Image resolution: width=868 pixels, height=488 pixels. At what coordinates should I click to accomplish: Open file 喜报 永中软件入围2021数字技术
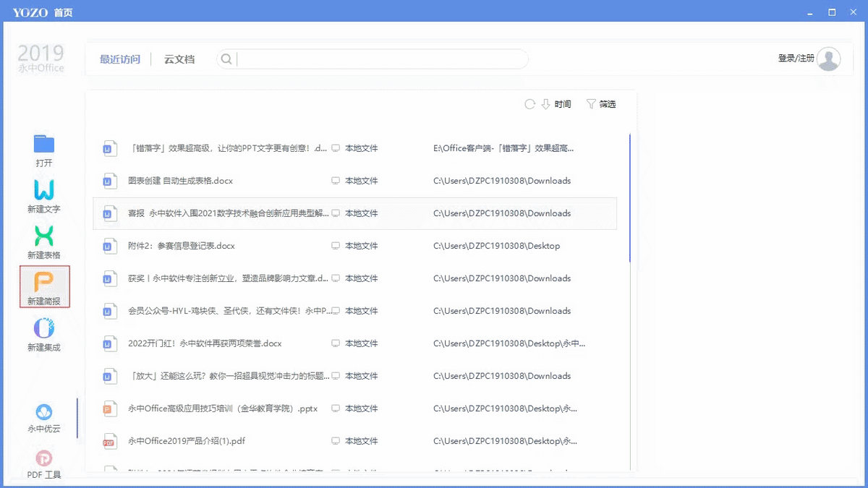coord(228,213)
